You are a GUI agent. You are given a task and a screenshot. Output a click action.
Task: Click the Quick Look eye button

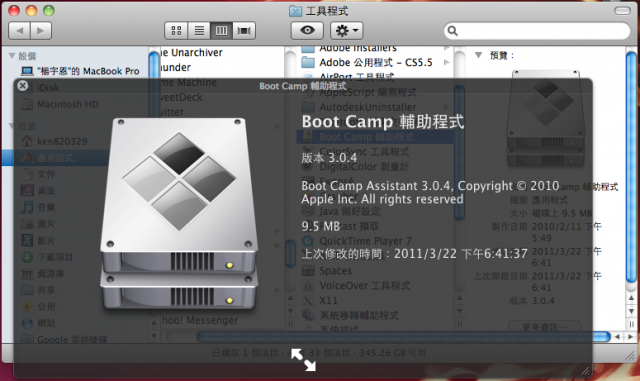pyautogui.click(x=307, y=31)
